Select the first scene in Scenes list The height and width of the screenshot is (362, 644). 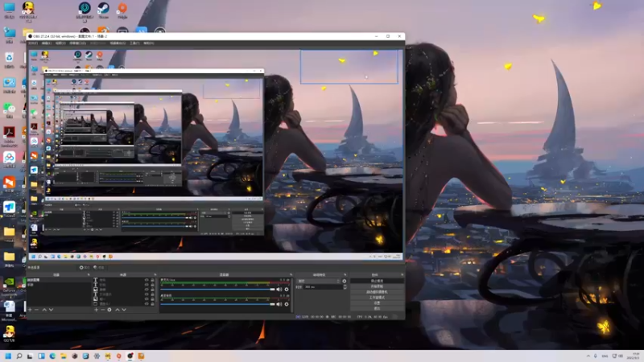click(58, 280)
